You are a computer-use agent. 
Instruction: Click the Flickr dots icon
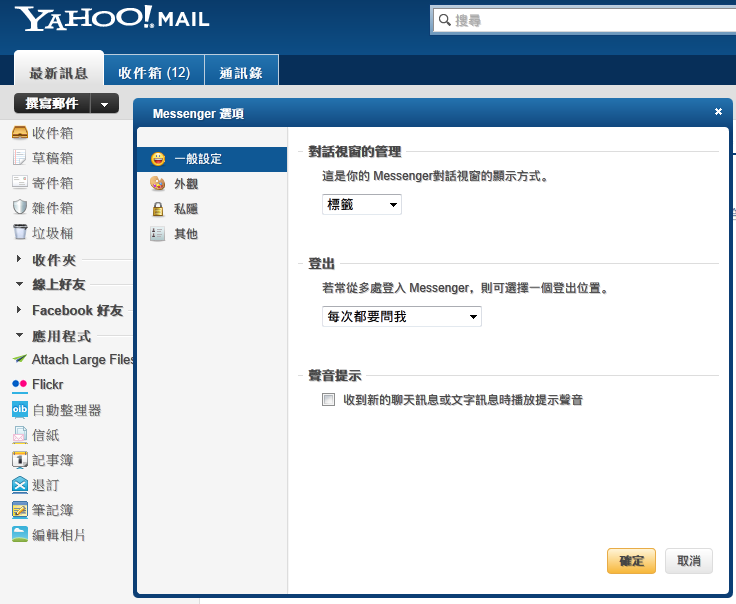(20, 384)
